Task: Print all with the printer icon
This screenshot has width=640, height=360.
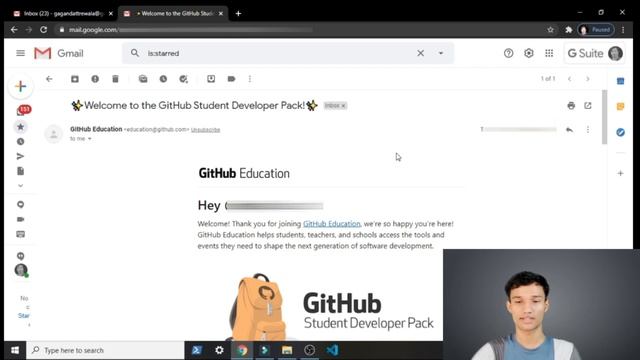Action: (x=571, y=106)
